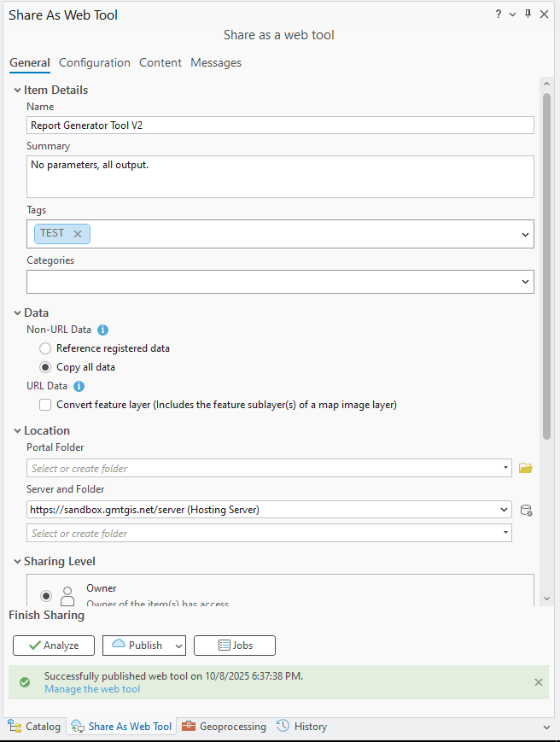Viewport: 560px width, 742px height.
Task: Open Categories dropdown
Action: point(525,282)
